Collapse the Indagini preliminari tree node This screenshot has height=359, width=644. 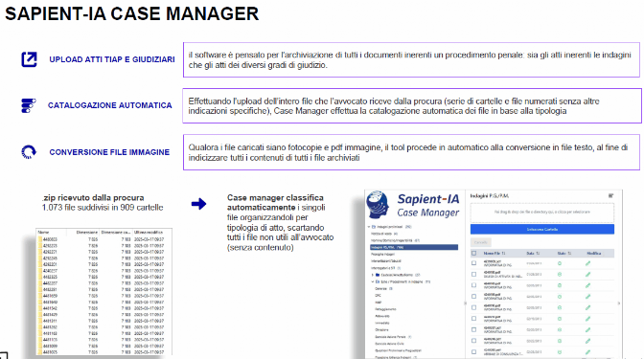(369, 227)
